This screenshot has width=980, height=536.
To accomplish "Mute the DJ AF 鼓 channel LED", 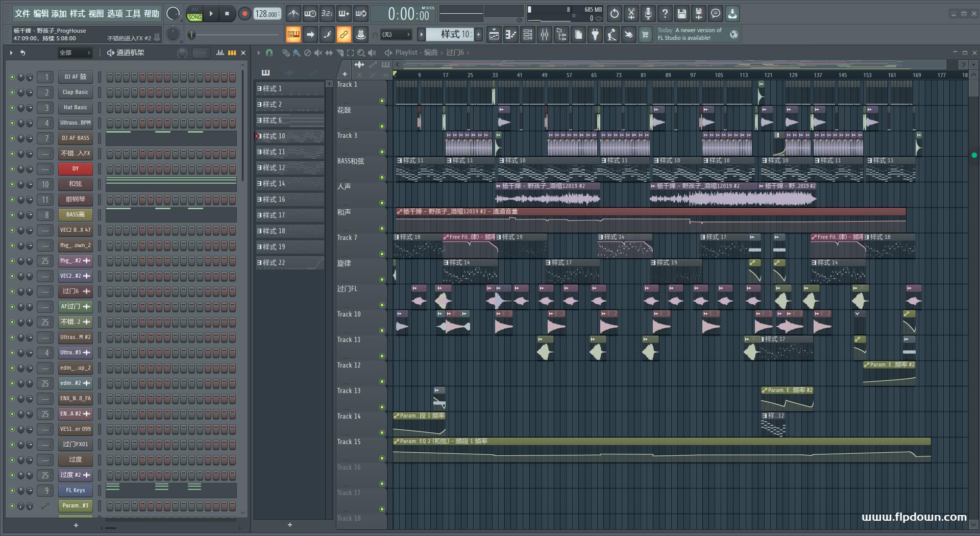I will [12, 77].
